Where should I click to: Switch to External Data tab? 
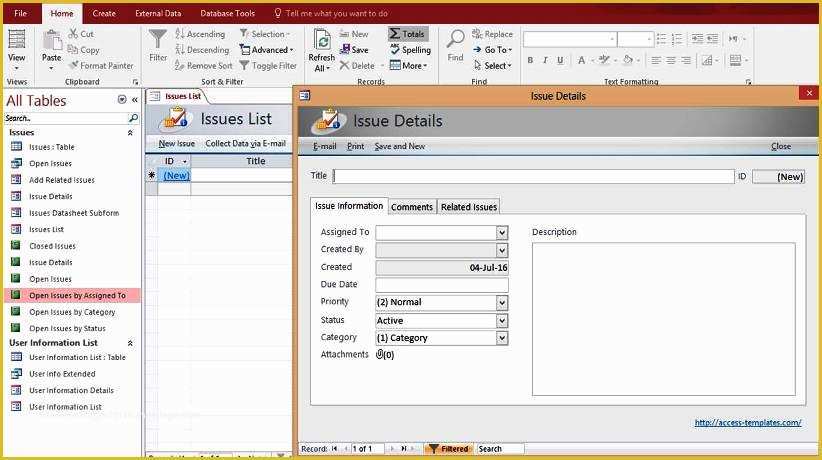(158, 13)
